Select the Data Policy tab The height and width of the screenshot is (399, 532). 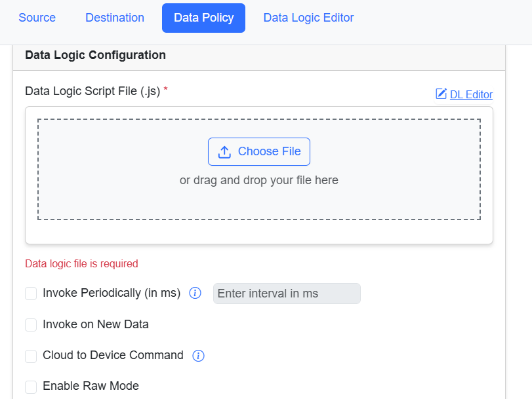tap(203, 18)
